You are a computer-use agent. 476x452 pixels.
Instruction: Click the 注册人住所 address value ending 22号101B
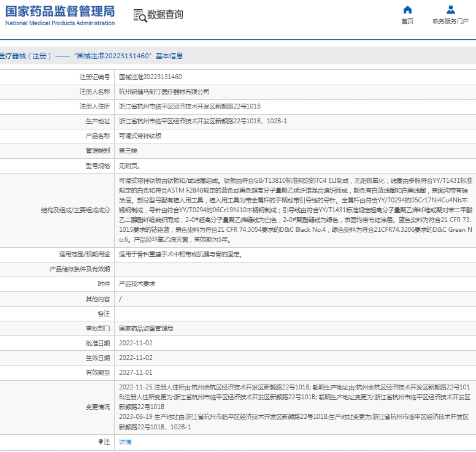pyautogui.click(x=190, y=107)
